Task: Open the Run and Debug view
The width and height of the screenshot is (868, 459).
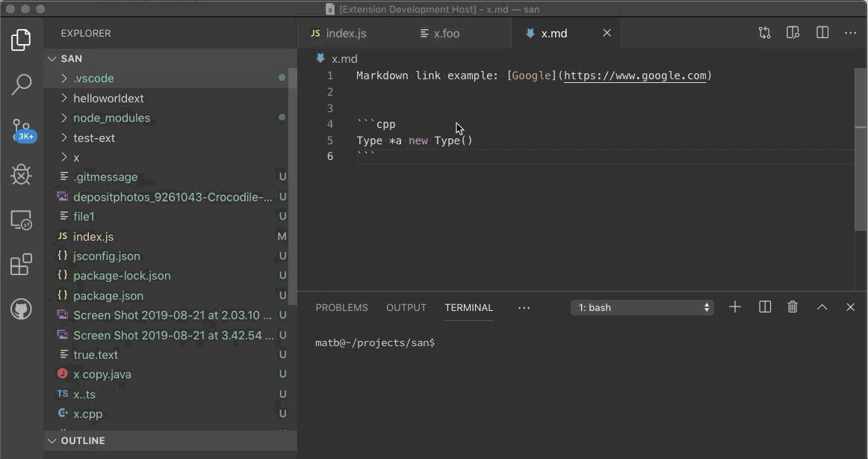Action: [21, 175]
